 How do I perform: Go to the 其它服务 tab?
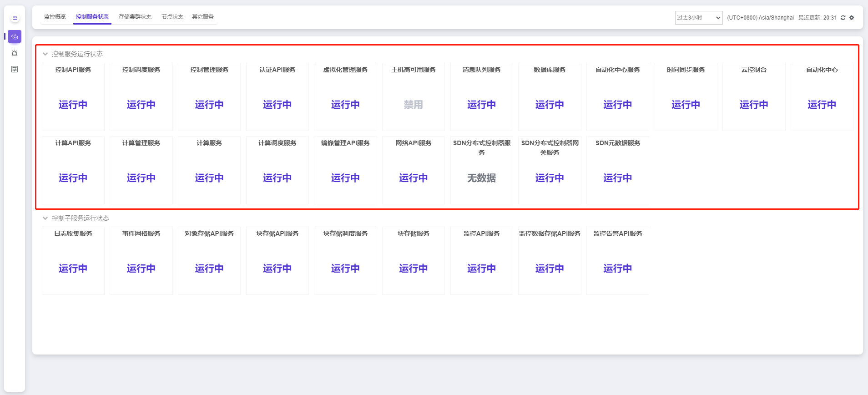[x=203, y=17]
